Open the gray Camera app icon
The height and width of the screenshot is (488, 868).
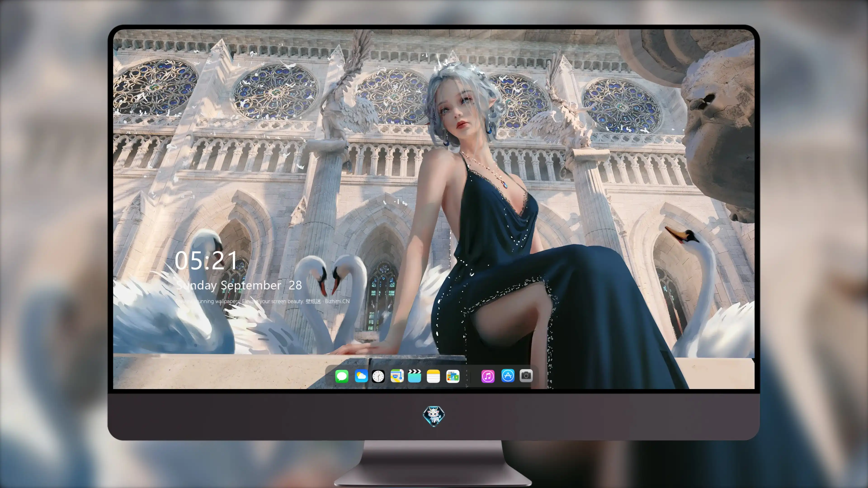(526, 375)
